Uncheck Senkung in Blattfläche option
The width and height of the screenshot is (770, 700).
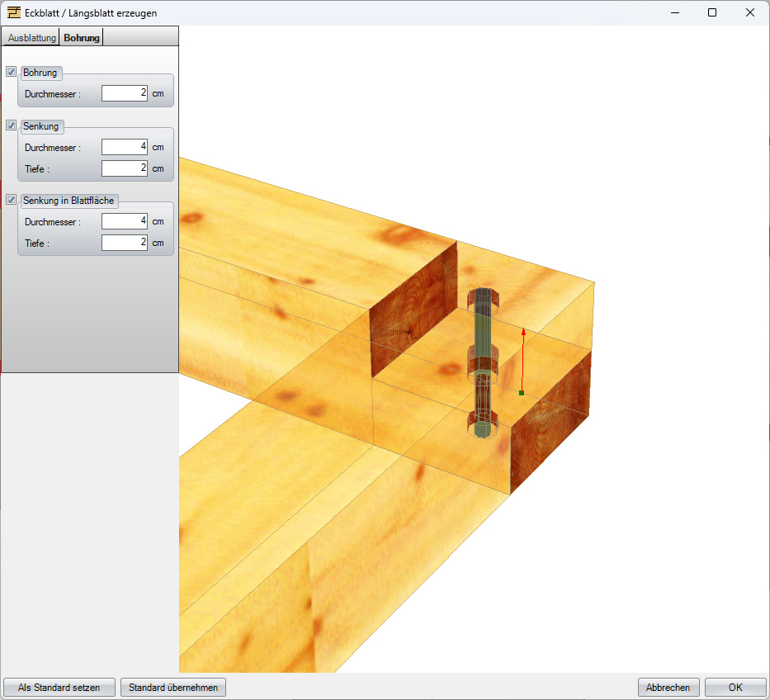[12, 200]
